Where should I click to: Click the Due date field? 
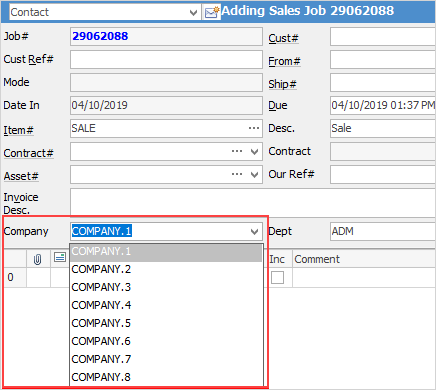coord(383,105)
